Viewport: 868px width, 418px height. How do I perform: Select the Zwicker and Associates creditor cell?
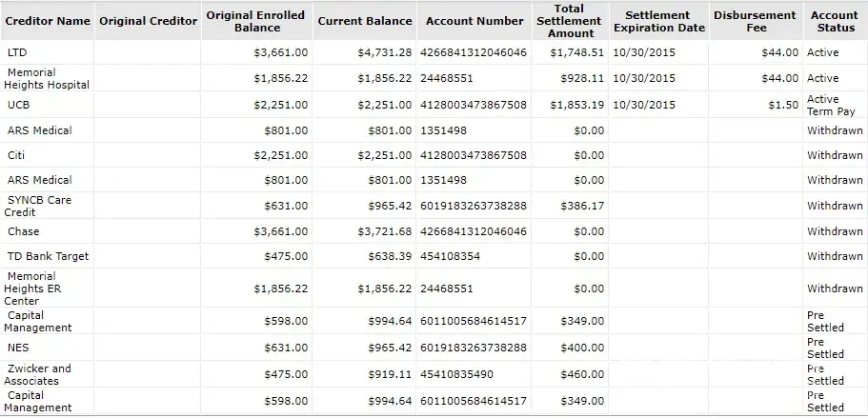point(38,374)
